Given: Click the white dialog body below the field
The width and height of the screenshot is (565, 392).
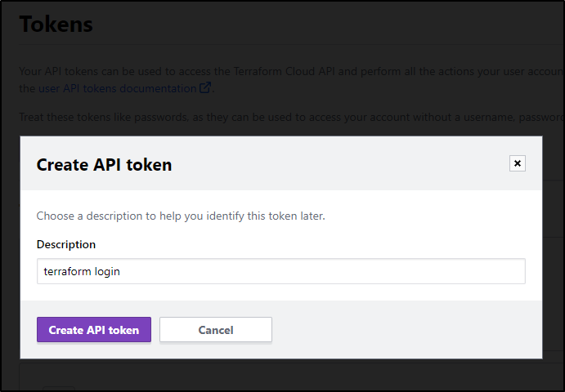Looking at the screenshot, I should click(281, 292).
